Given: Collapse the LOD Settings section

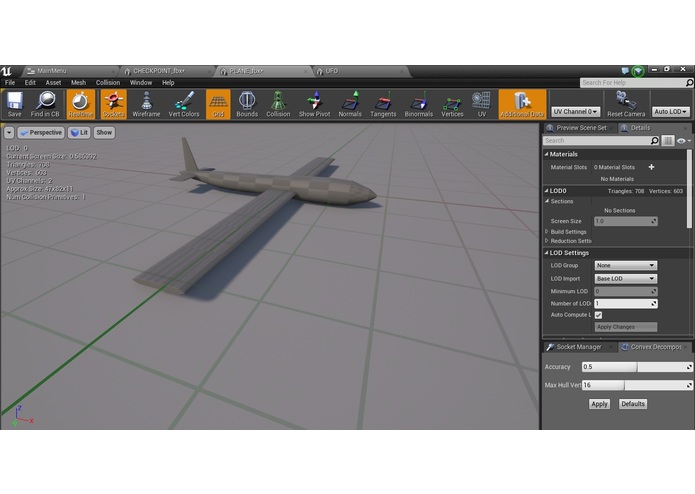Looking at the screenshot, I should [x=547, y=253].
